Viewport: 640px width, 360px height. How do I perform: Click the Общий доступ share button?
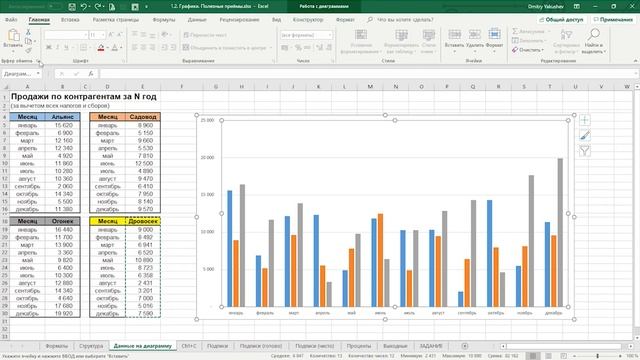pos(561,20)
